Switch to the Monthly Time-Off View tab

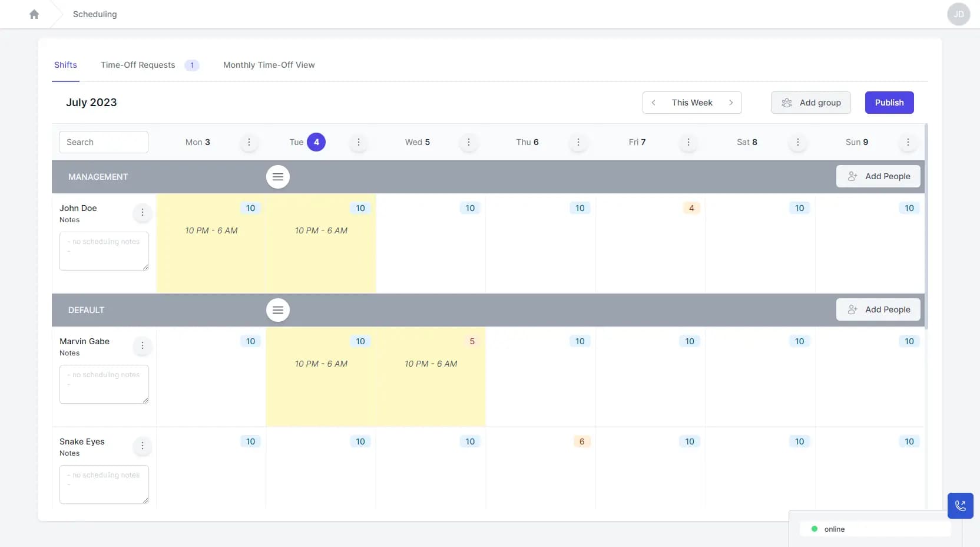pyautogui.click(x=269, y=65)
